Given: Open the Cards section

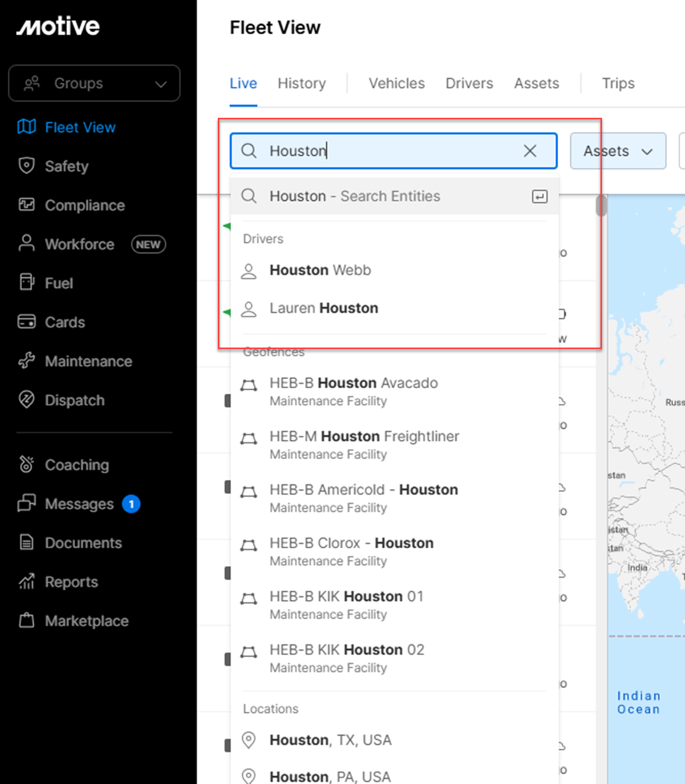Looking at the screenshot, I should tap(65, 322).
